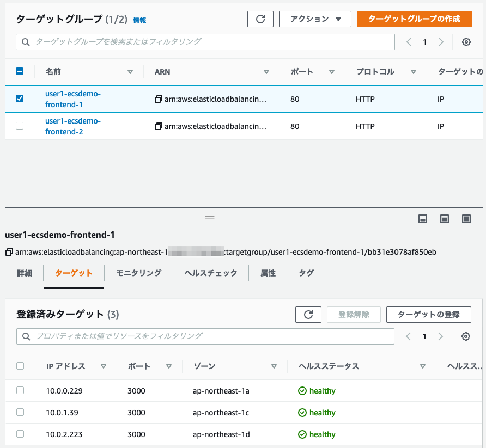
Task: Click HTTP protocol in frontend-1 row
Action: click(x=365, y=99)
